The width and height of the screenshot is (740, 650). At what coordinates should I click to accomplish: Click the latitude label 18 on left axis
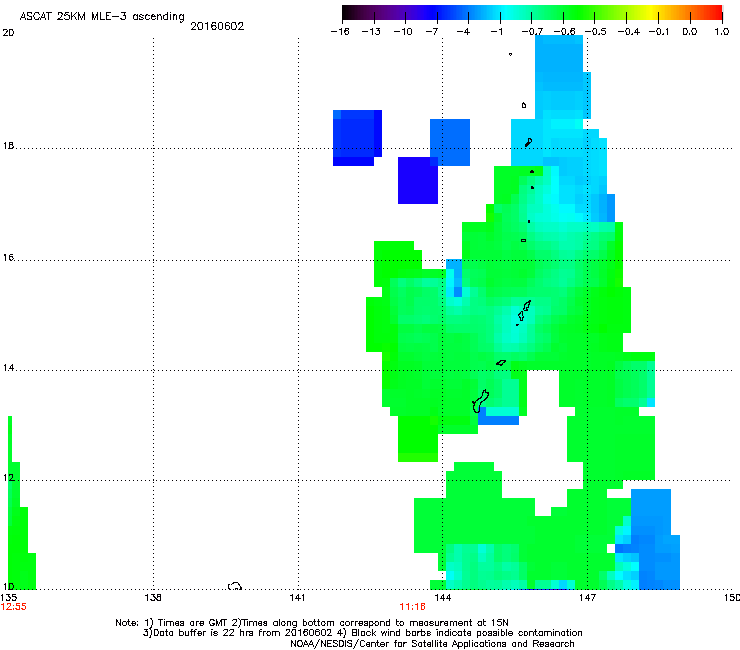(x=8, y=145)
